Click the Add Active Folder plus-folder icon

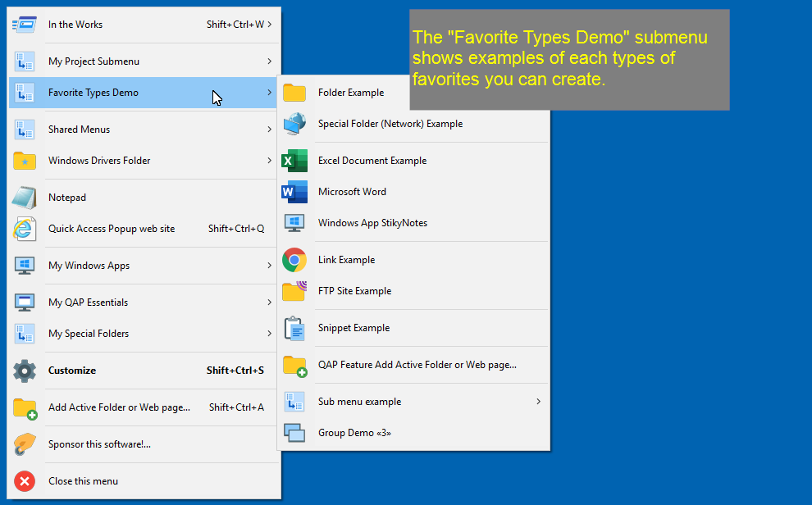tap(25, 408)
